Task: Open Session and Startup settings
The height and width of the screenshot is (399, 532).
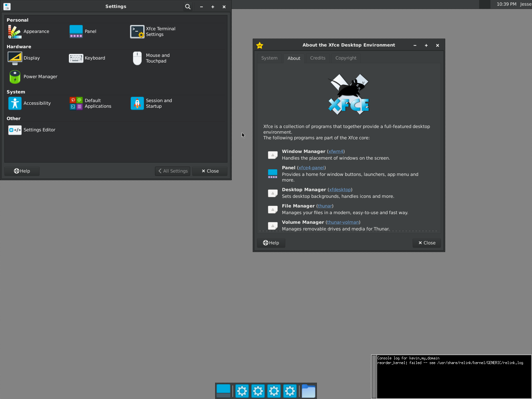Action: pyautogui.click(x=152, y=103)
